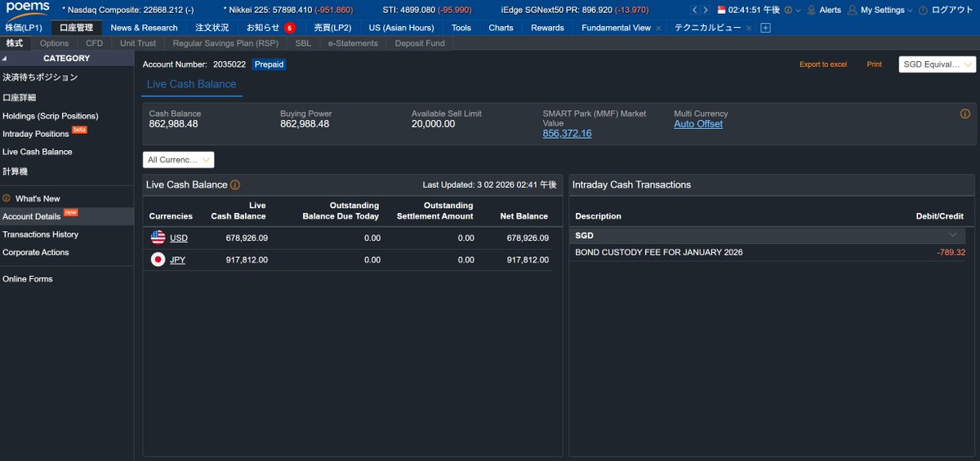Image resolution: width=980 pixels, height=461 pixels.
Task: Open the お知らせ tab
Action: click(263, 28)
